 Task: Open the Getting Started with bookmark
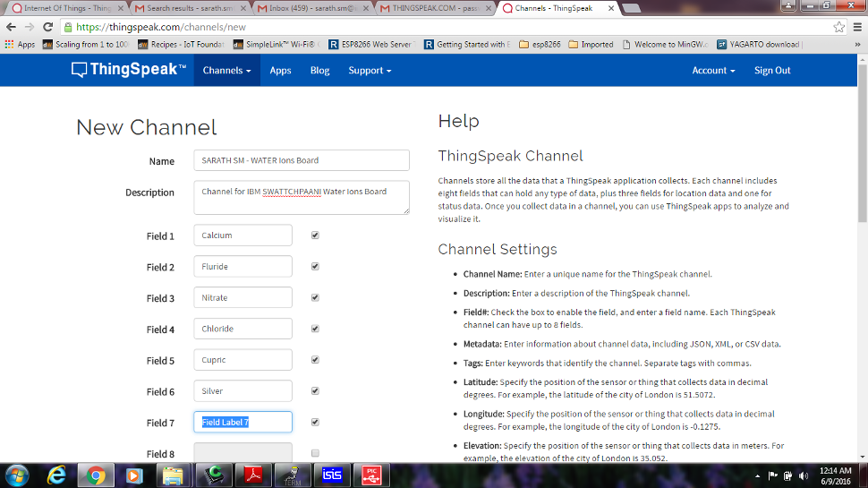click(x=468, y=44)
